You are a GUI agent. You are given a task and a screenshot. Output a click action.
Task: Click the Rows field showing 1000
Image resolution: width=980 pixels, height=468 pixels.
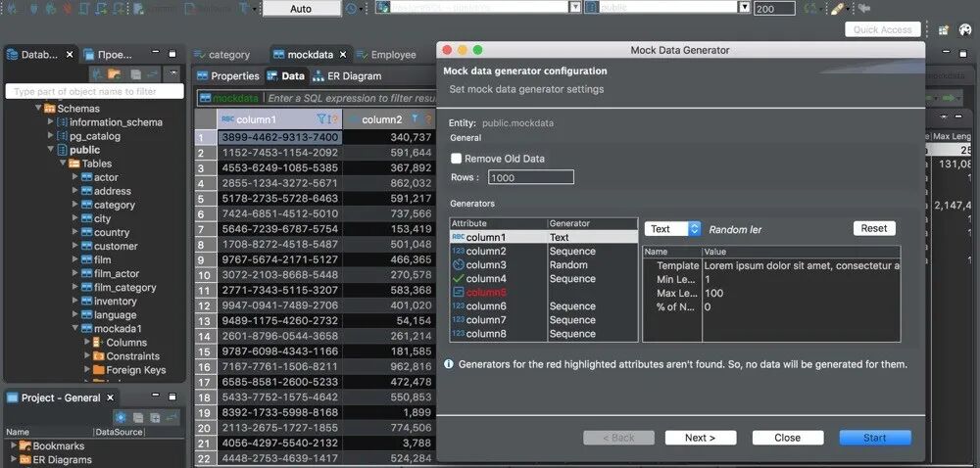point(530,177)
